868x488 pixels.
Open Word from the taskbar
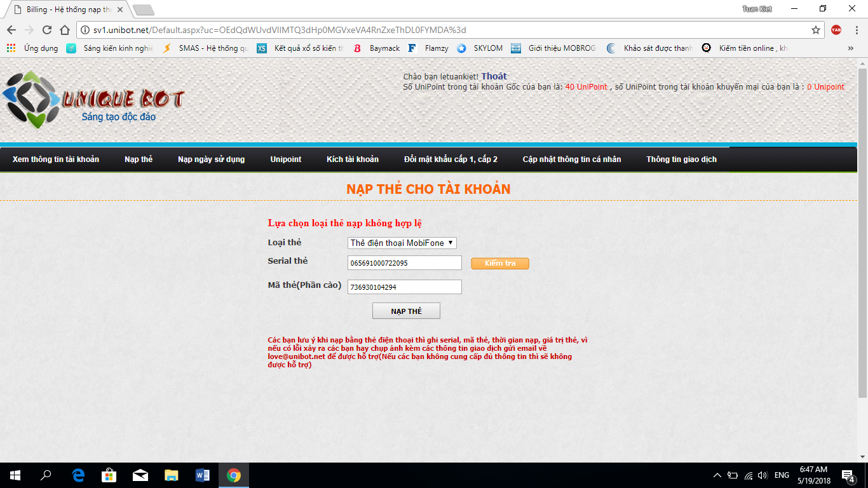(203, 475)
